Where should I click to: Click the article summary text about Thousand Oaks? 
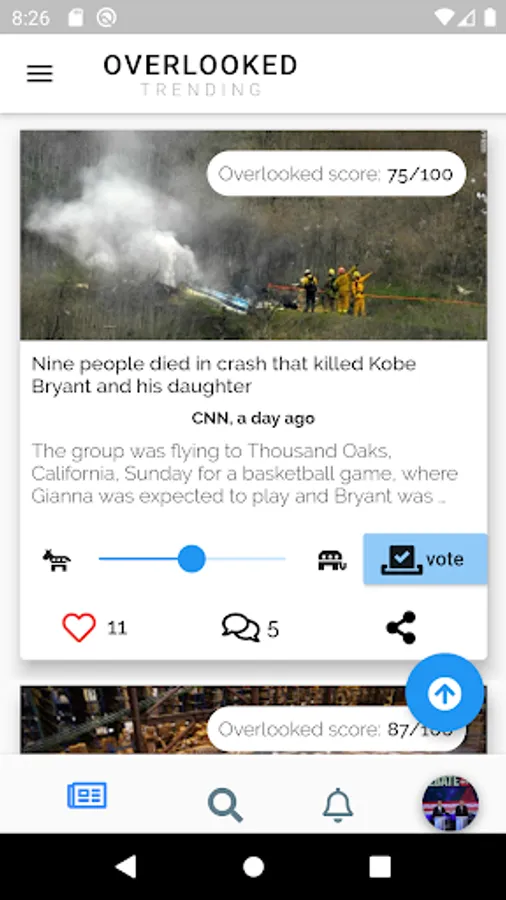point(245,474)
